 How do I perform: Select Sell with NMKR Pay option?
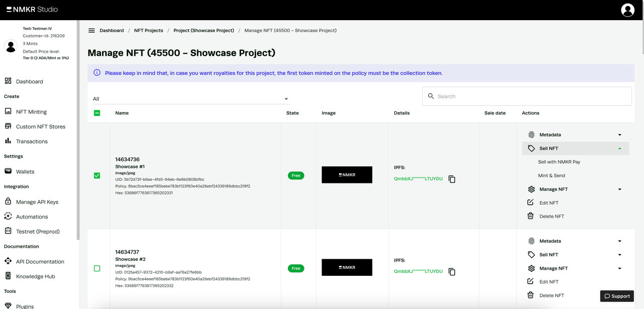coord(559,162)
